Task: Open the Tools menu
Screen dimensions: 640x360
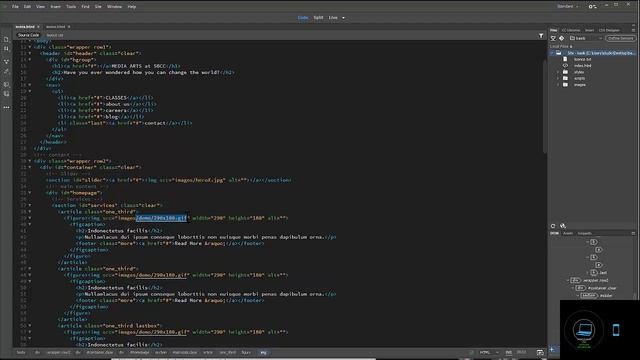Action: tap(71, 7)
